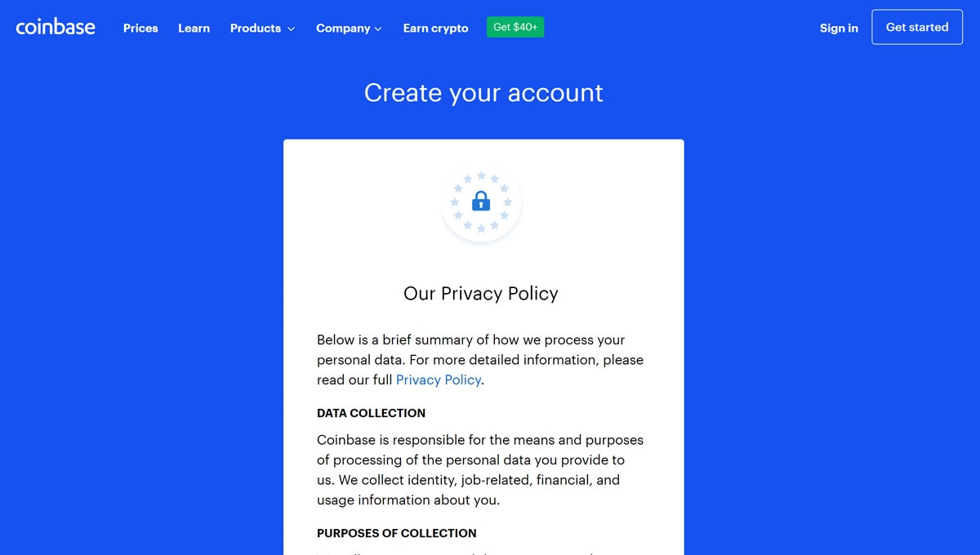This screenshot has height=555, width=980.
Task: Click Sign in in the header
Action: (x=839, y=28)
